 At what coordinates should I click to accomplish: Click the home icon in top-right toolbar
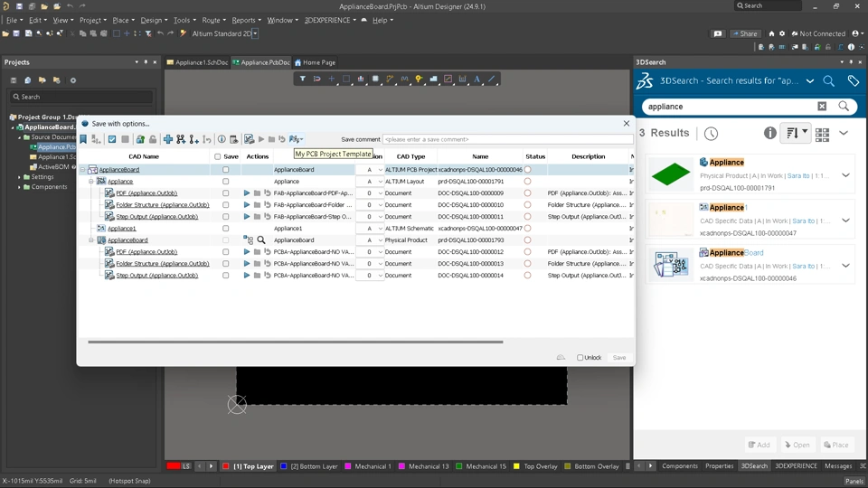(x=771, y=33)
